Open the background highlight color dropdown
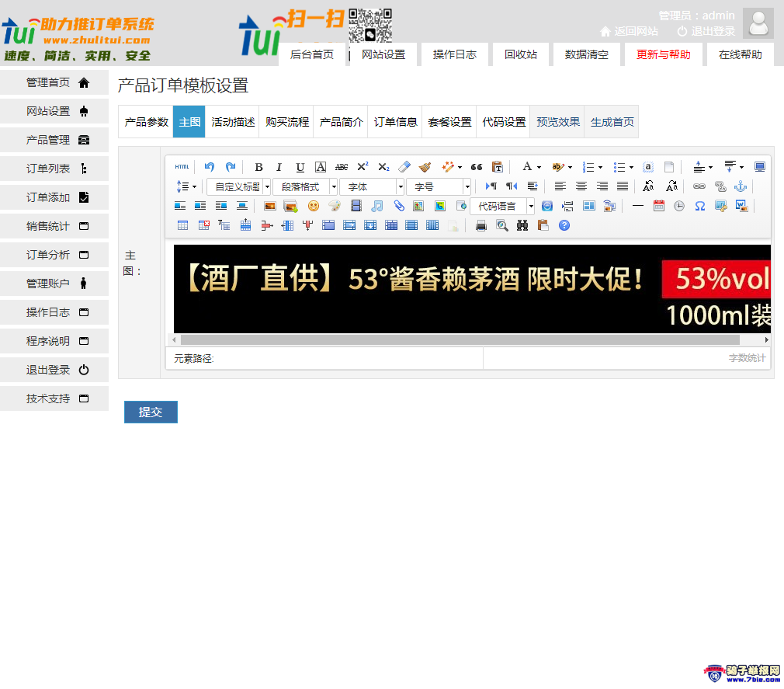784x689 pixels. tap(562, 167)
